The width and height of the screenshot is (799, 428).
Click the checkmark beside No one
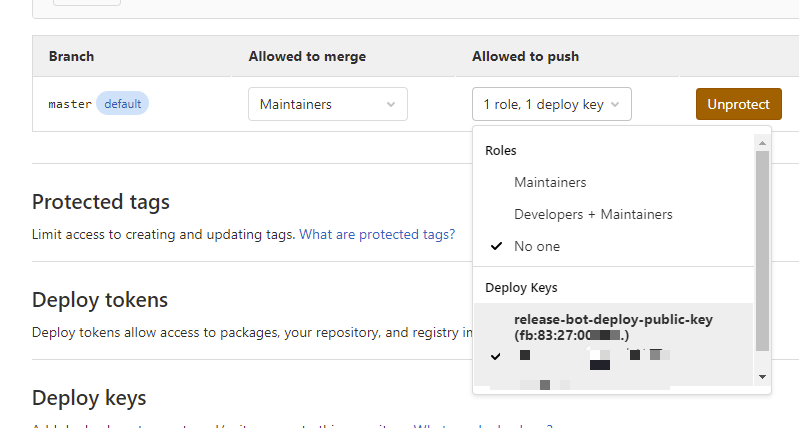(x=496, y=246)
